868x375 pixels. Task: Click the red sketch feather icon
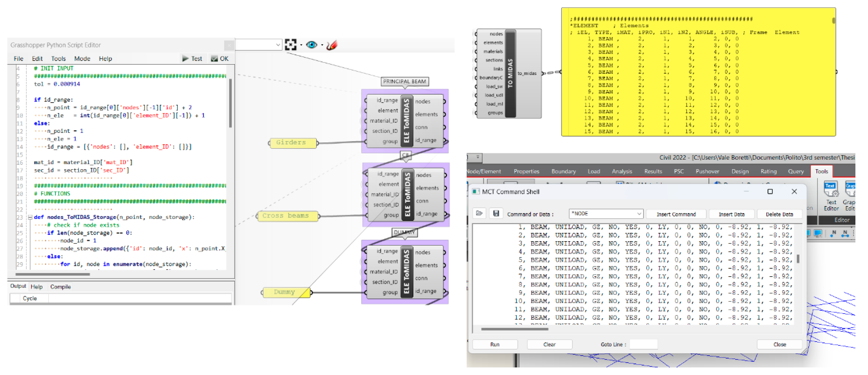click(x=331, y=45)
